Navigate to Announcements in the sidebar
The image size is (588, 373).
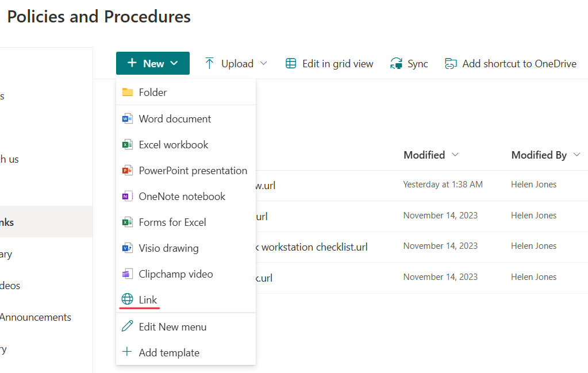[x=36, y=317]
